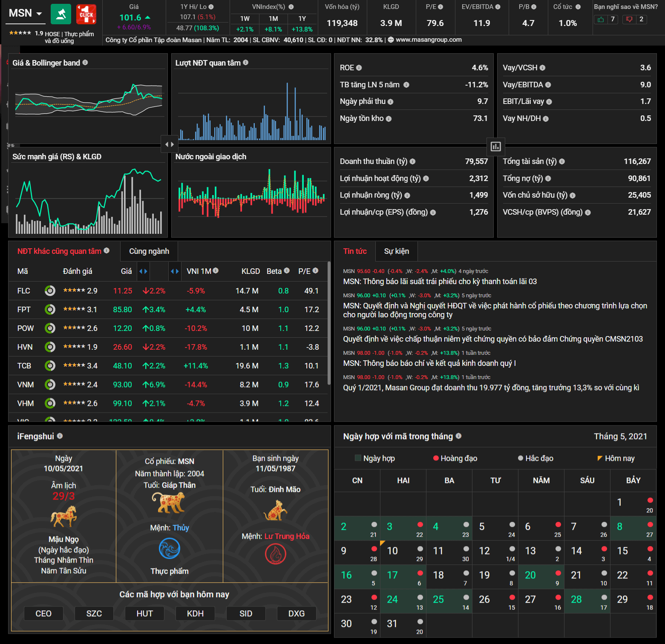Image resolution: width=665 pixels, height=644 pixels.
Task: Show info for ROE
Action: click(x=359, y=68)
